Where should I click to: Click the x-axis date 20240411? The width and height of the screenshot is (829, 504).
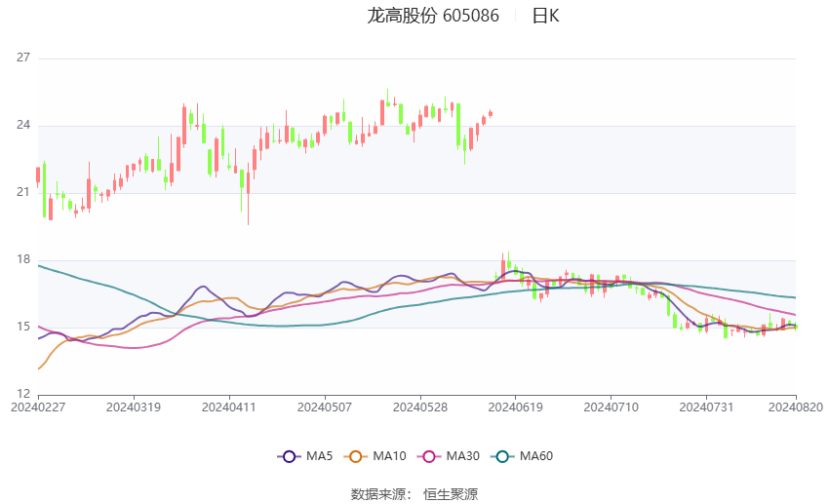pyautogui.click(x=229, y=407)
